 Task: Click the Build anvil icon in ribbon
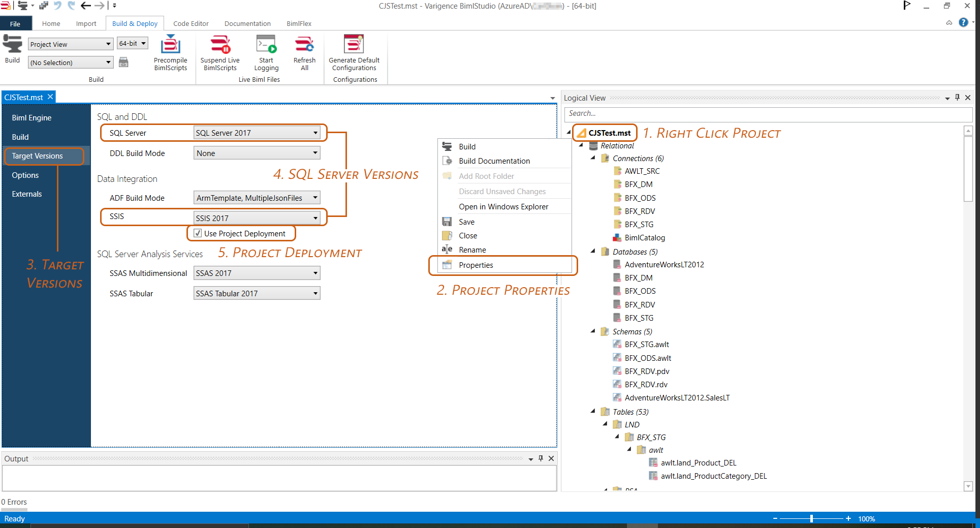pos(13,44)
